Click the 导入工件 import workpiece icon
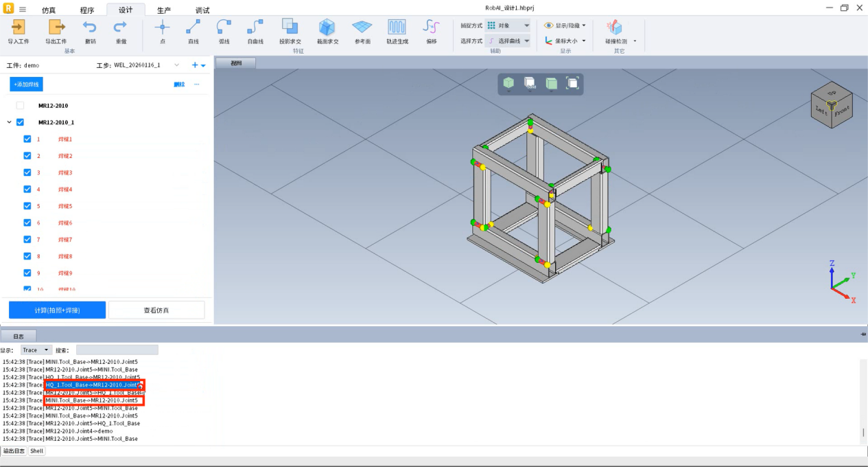This screenshot has width=868, height=467. pyautogui.click(x=19, y=27)
